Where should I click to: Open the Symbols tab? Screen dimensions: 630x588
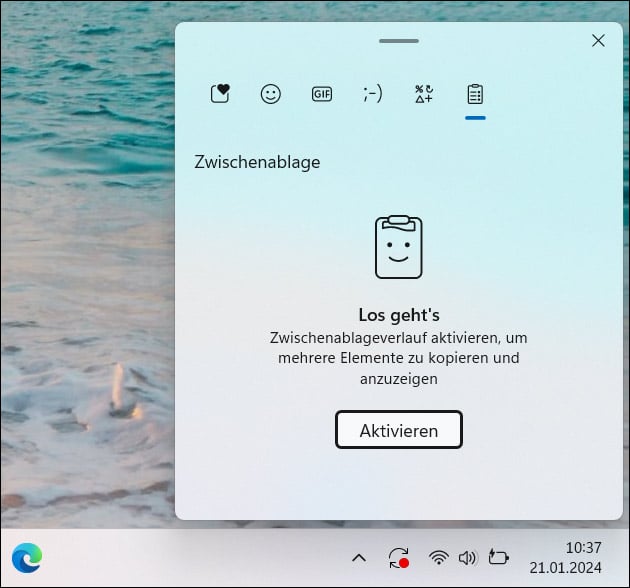[424, 94]
